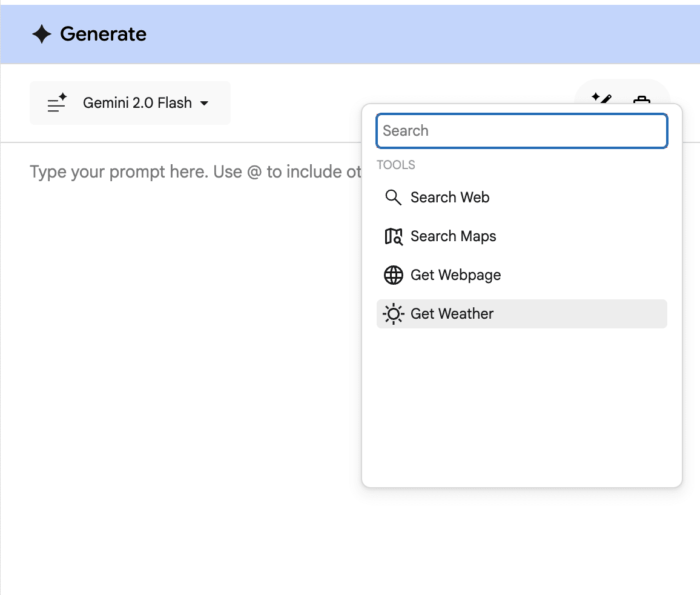The width and height of the screenshot is (700, 595).
Task: Open the toolbox icon in the header
Action: point(642,101)
